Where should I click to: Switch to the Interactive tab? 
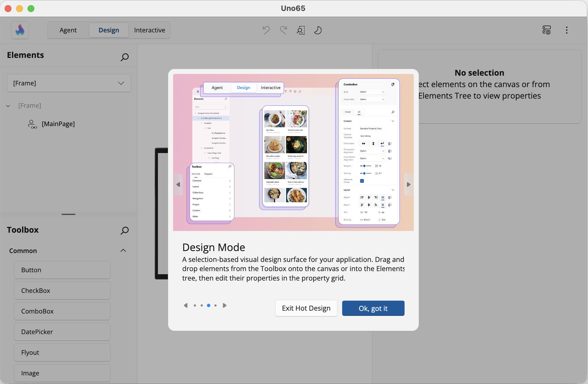click(149, 30)
